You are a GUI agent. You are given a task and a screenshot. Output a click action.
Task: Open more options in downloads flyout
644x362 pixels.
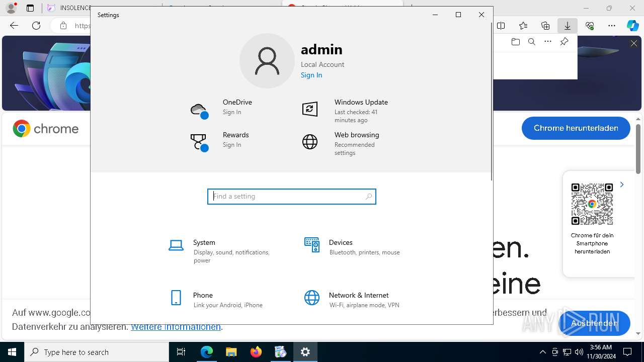tap(548, 42)
